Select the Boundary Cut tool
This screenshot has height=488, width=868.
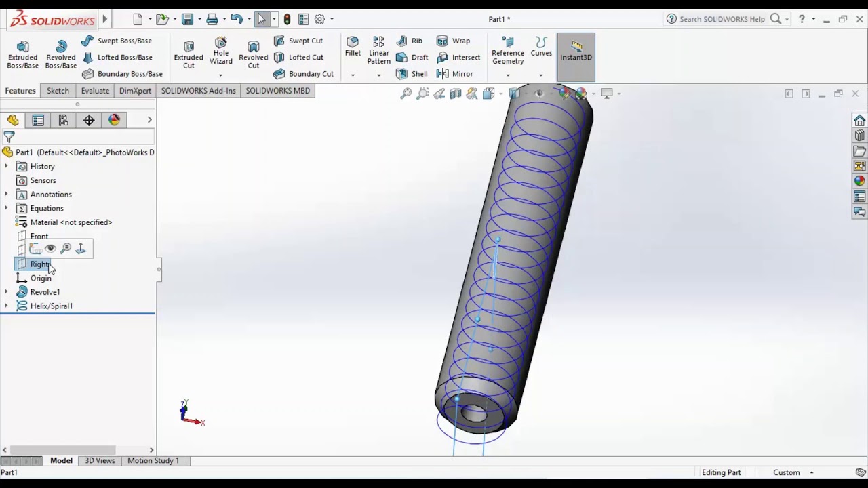(303, 73)
